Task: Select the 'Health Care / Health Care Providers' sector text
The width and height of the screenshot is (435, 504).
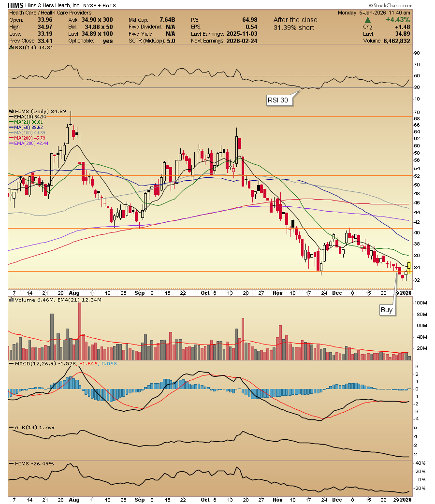Action: click(x=50, y=13)
